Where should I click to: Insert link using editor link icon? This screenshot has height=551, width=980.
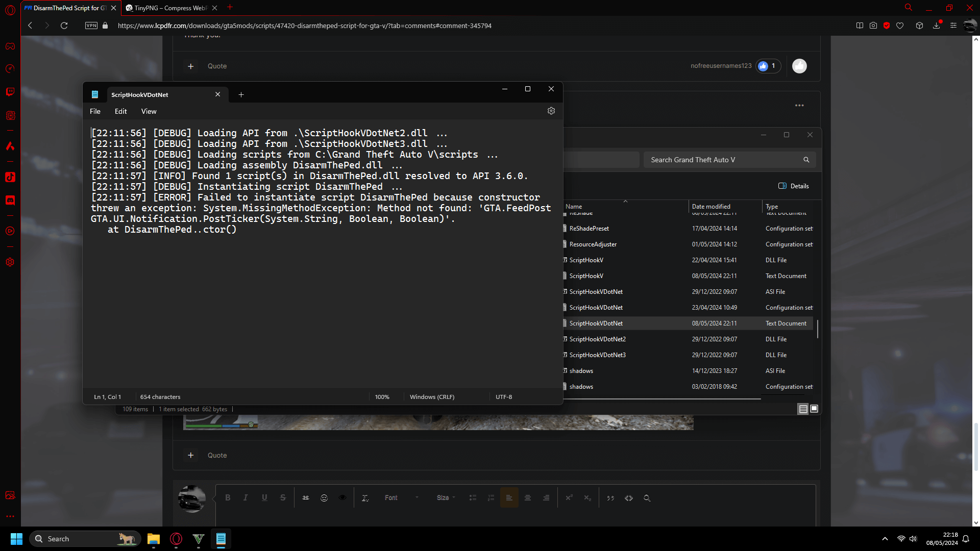[306, 497]
